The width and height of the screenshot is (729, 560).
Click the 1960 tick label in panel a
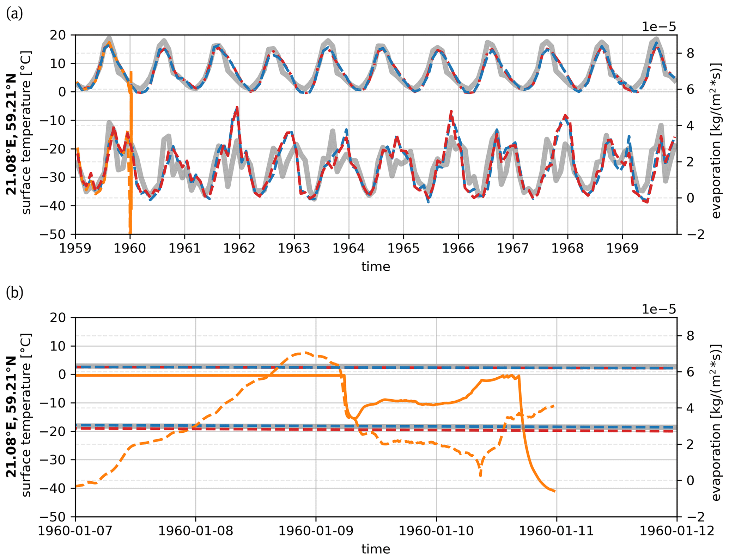(130, 248)
